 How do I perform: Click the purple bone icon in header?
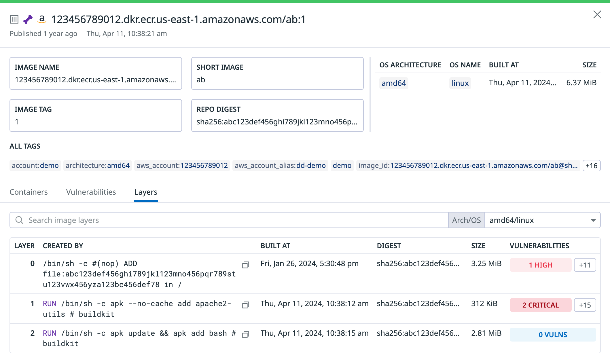(28, 19)
